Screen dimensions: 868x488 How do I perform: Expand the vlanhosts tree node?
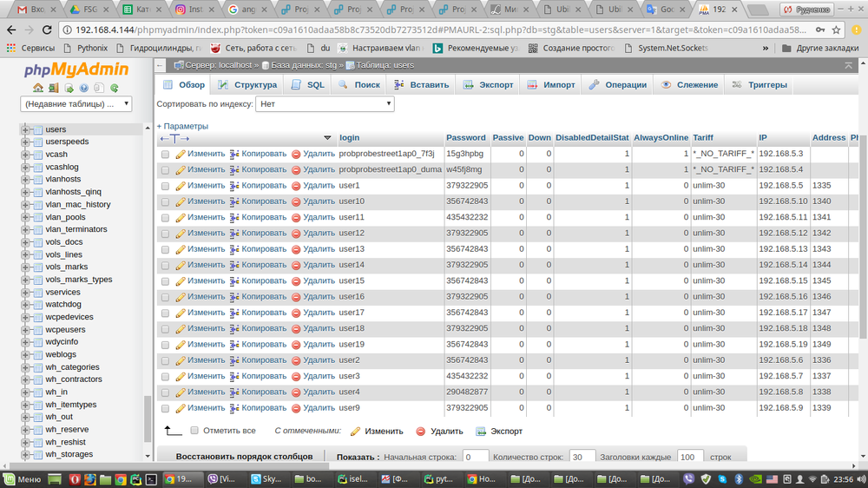pyautogui.click(x=25, y=180)
